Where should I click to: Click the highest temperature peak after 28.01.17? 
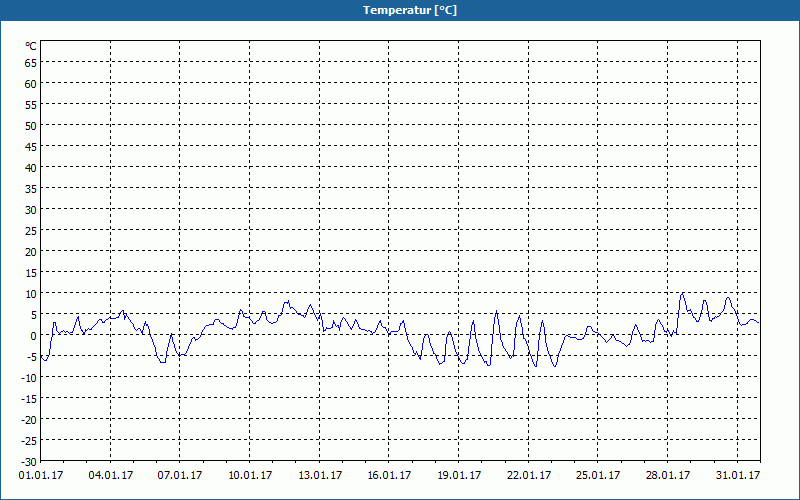pos(682,293)
